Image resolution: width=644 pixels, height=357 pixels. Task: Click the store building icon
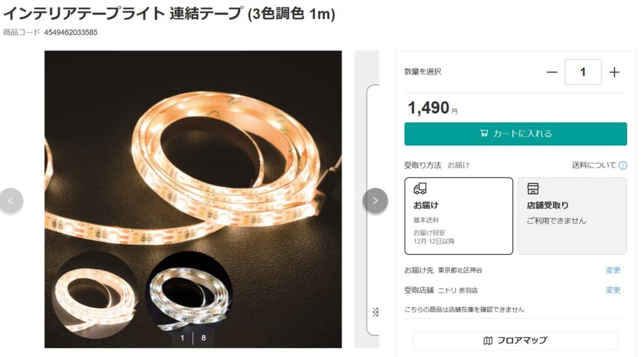coord(533,189)
